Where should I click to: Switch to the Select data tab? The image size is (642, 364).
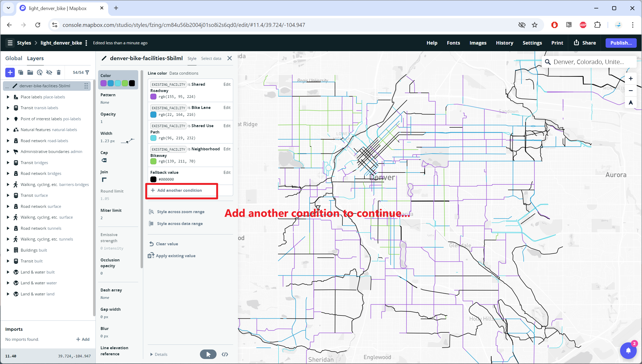click(211, 58)
